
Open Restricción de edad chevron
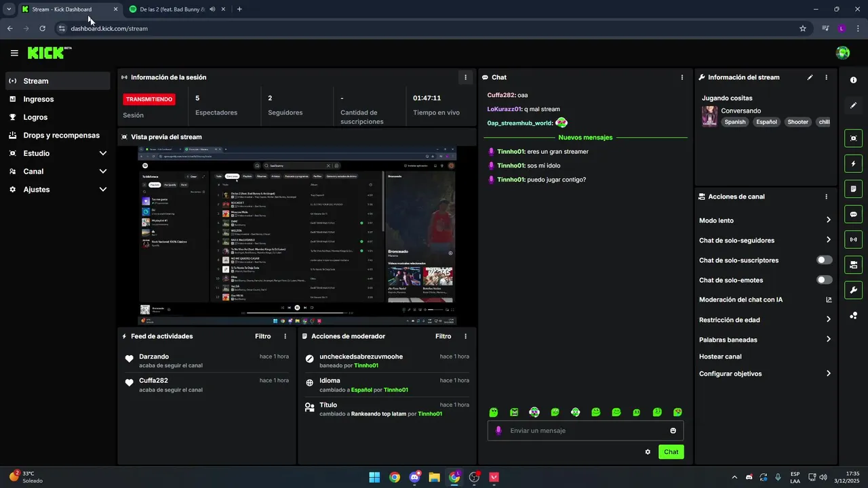[x=829, y=320]
